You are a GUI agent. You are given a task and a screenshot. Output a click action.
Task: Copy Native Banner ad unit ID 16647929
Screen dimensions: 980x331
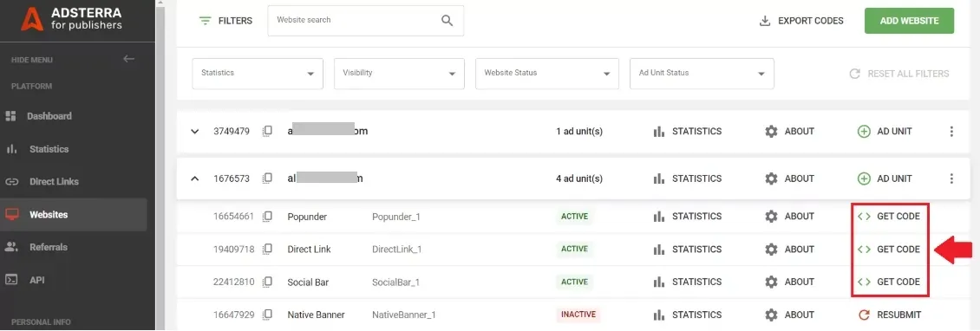[x=267, y=315]
